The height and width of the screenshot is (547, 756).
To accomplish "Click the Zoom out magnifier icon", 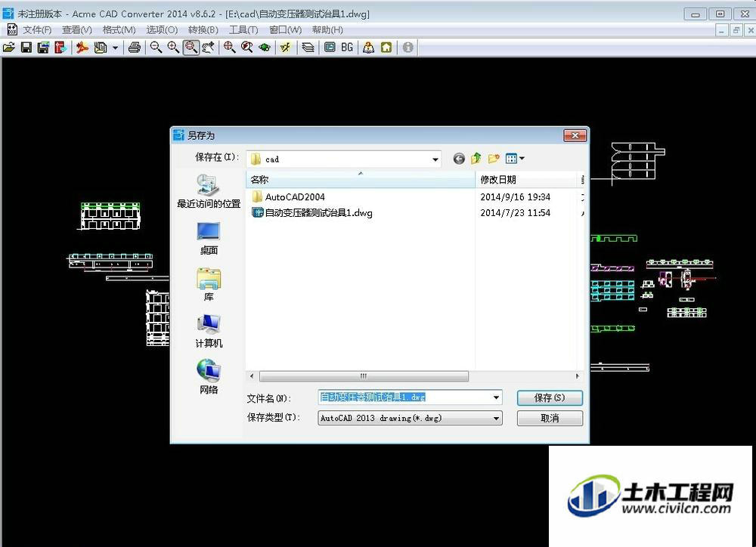I will pyautogui.click(x=156, y=48).
